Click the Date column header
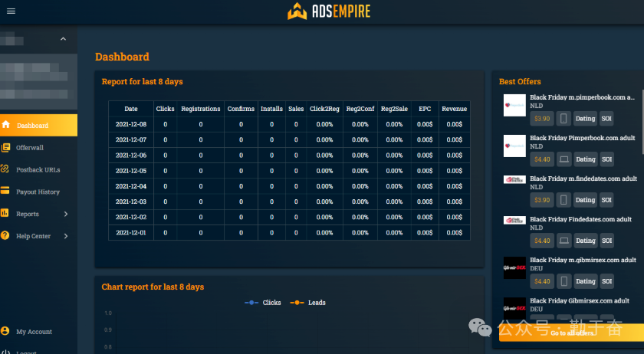The width and height of the screenshot is (644, 354). point(131,109)
